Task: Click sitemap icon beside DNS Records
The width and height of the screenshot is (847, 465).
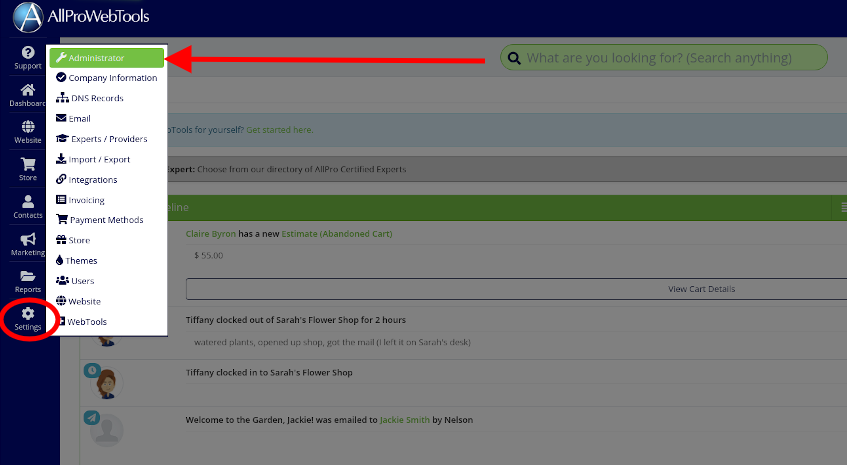Action: pos(62,98)
